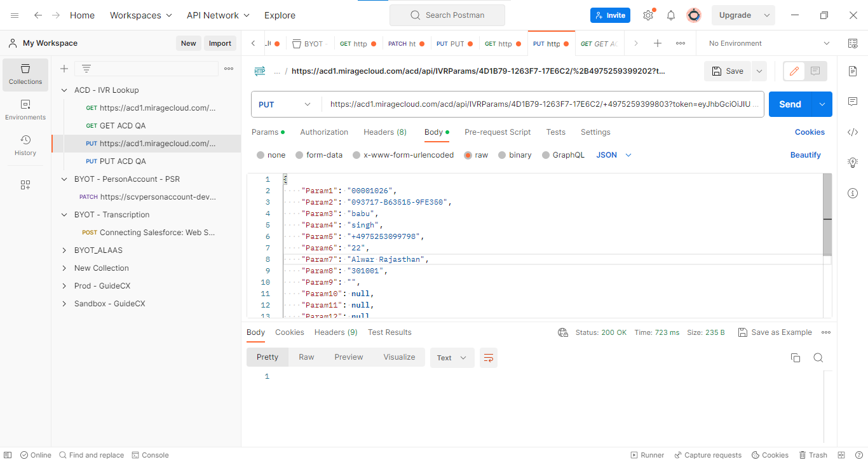The width and height of the screenshot is (868, 462).
Task: Open the Collections sidebar panel
Action: 25,74
